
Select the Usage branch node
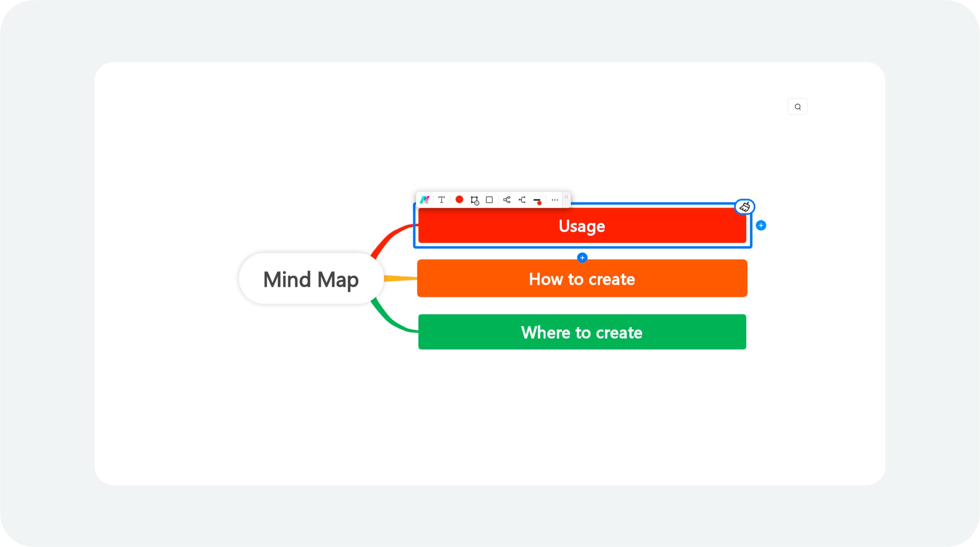click(582, 225)
